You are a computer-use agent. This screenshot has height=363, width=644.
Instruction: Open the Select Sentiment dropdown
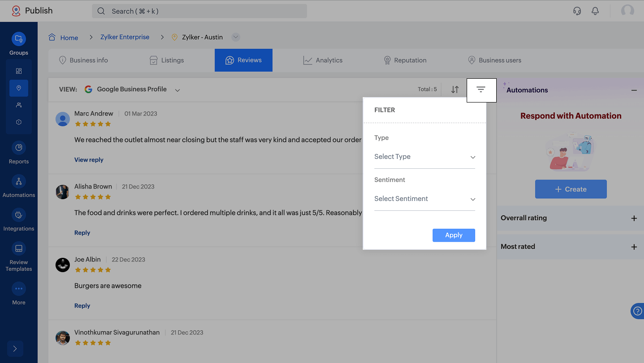point(425,199)
